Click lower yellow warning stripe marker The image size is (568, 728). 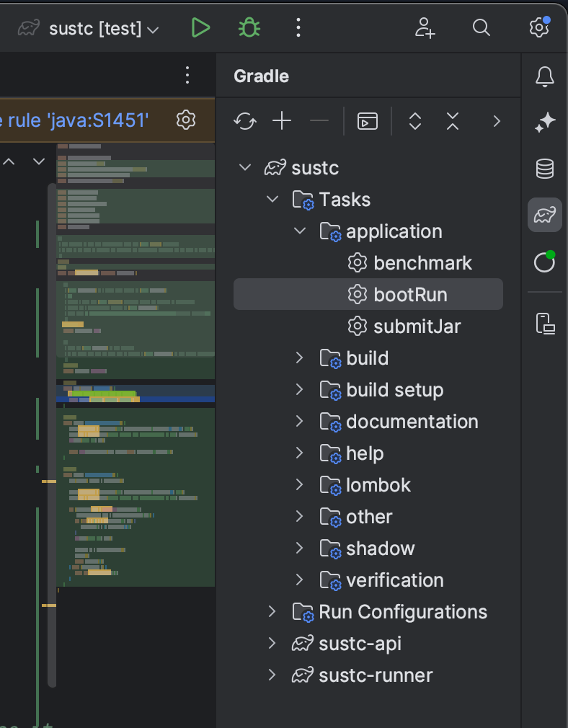[x=49, y=605]
